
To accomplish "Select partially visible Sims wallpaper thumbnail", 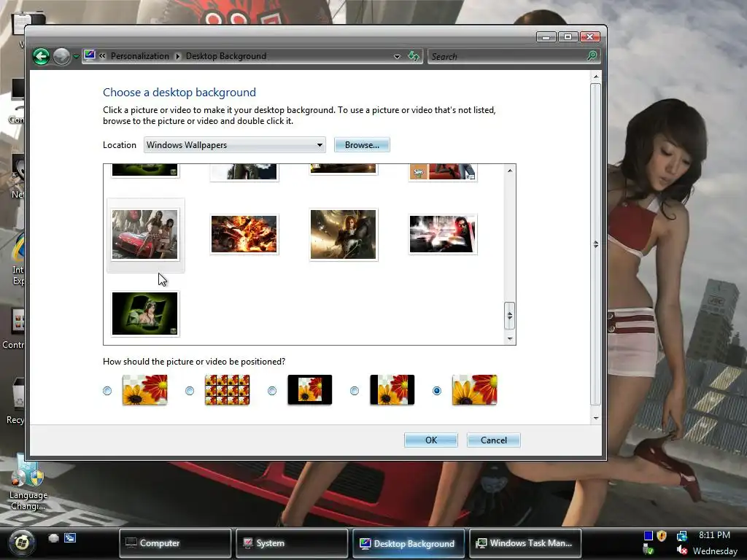I will 443,172.
